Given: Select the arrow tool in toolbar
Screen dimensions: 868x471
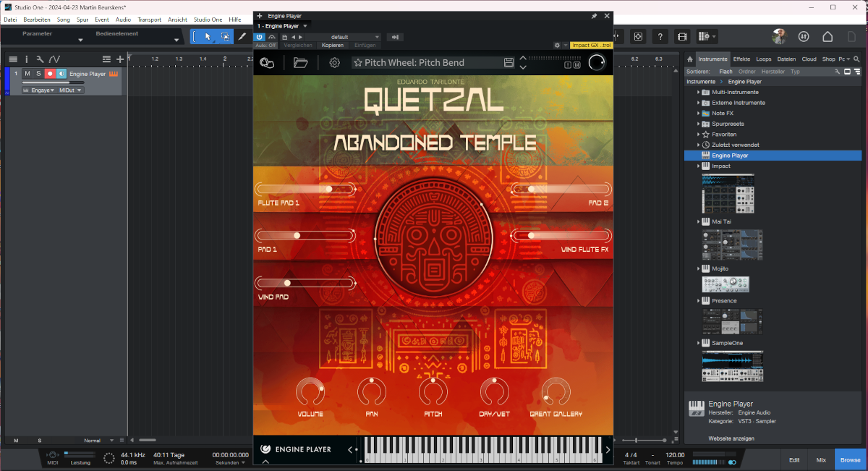Looking at the screenshot, I should coord(208,36).
